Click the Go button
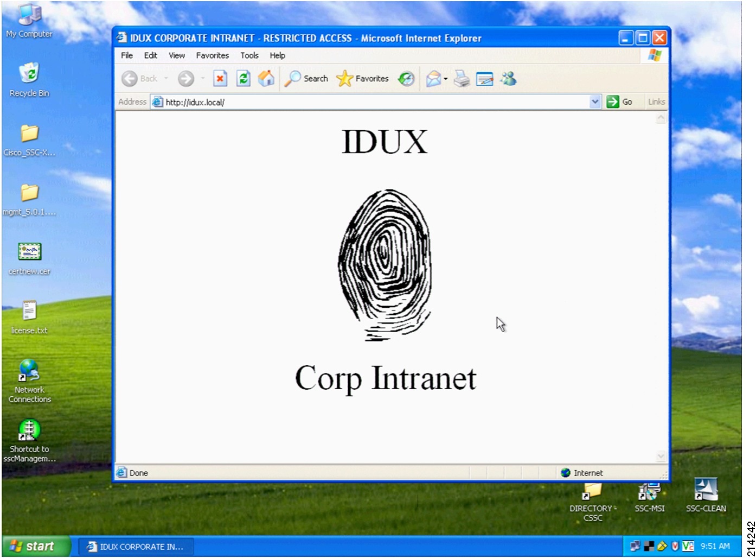The height and width of the screenshot is (558, 756). [x=620, y=102]
